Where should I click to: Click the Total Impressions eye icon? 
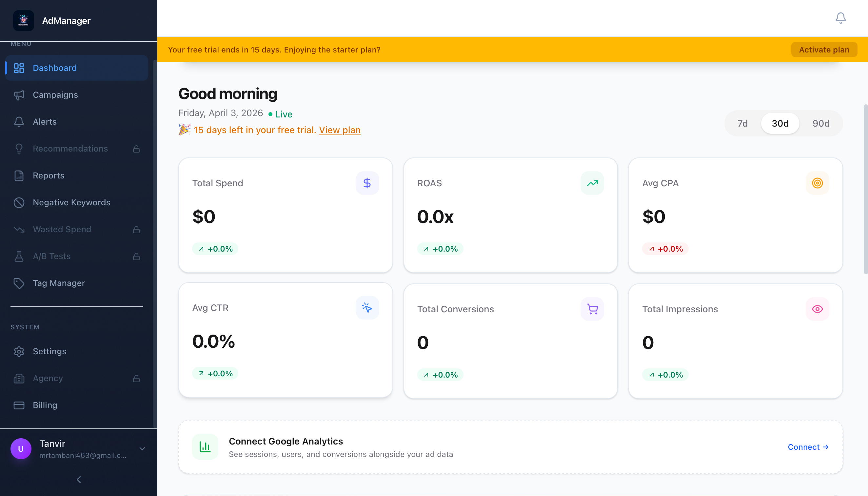pyautogui.click(x=817, y=309)
